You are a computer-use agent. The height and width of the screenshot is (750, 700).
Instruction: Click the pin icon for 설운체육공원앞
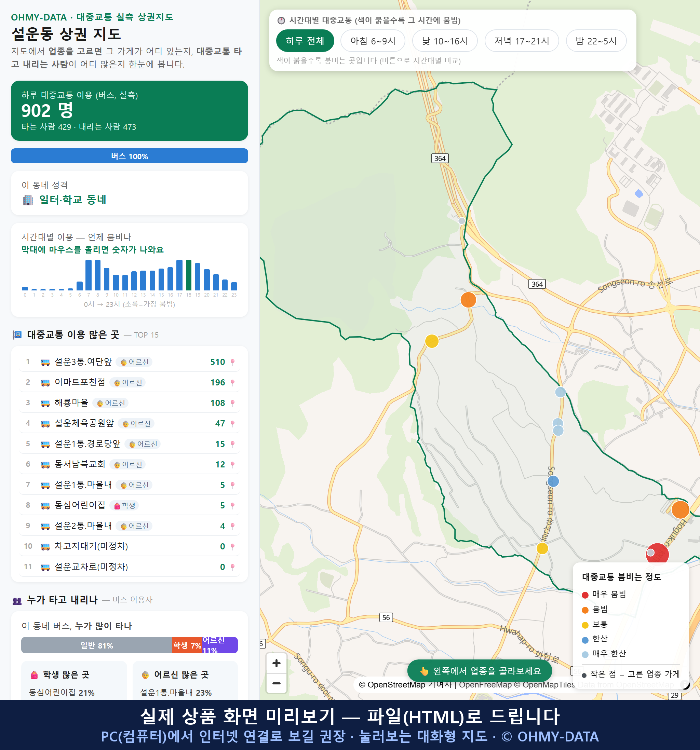coord(232,424)
